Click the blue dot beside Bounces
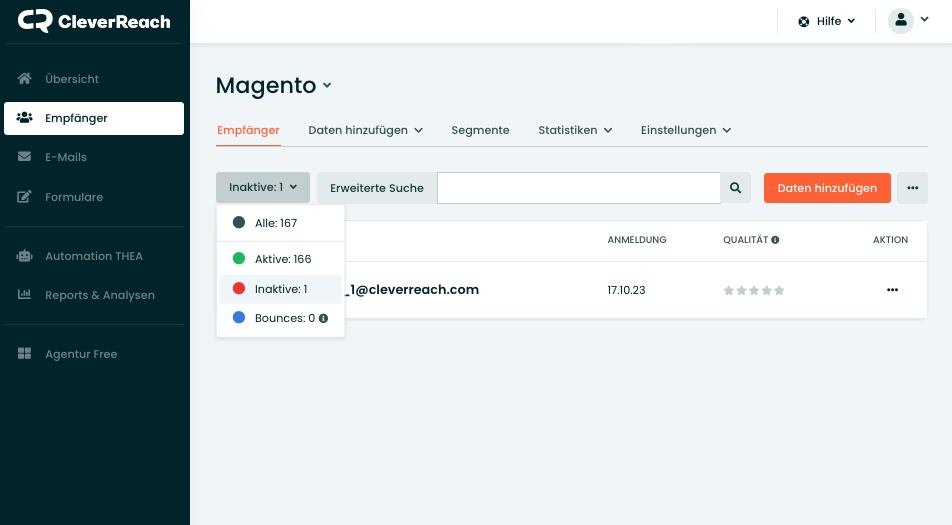Image resolution: width=952 pixels, height=525 pixels. tap(239, 317)
